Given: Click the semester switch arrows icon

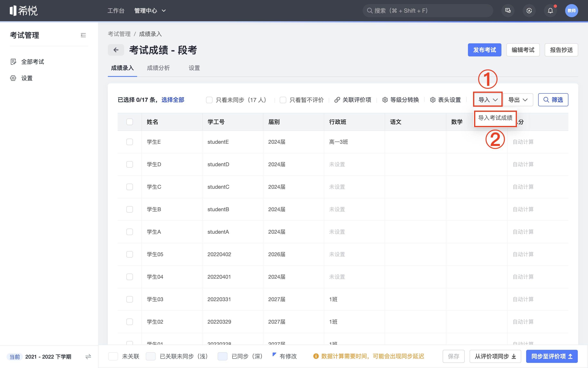Looking at the screenshot, I should tap(88, 357).
